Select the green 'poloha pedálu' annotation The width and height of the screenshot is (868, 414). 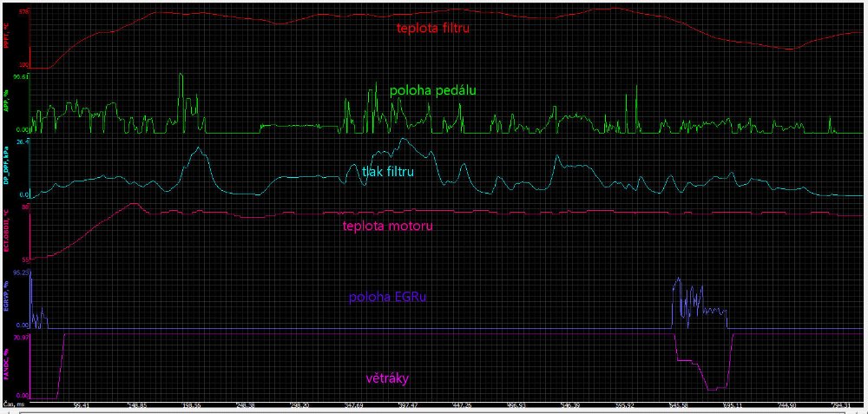[433, 89]
